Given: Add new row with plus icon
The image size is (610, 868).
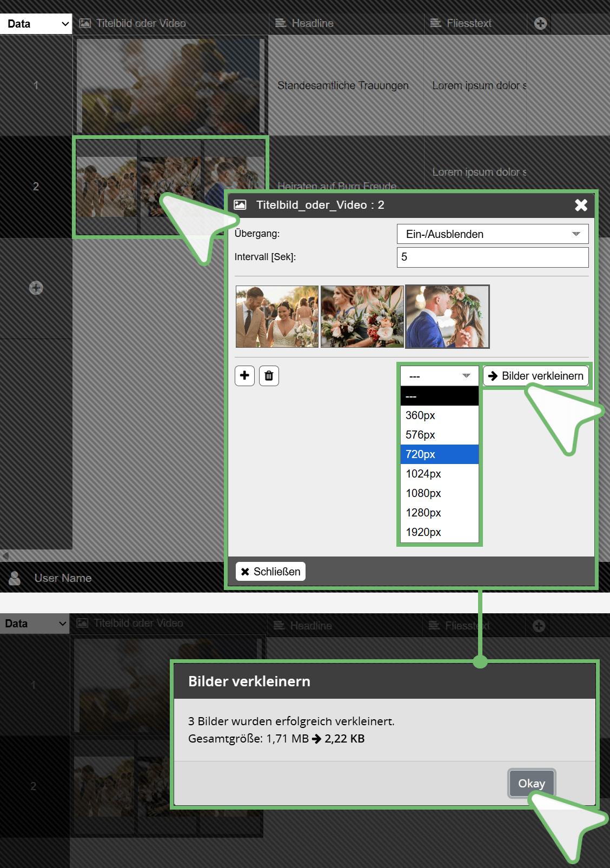Looking at the screenshot, I should tap(36, 288).
